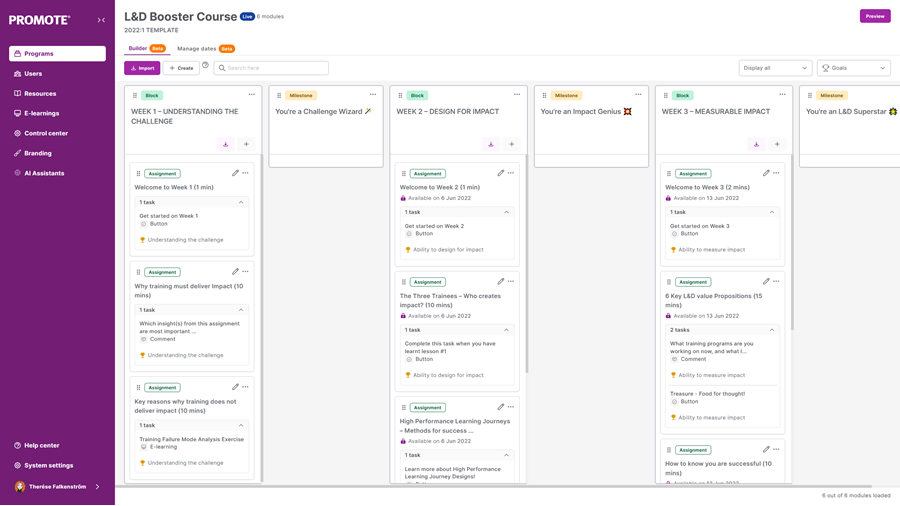Open options menu for Welcome to Week 2
Image resolution: width=900 pixels, height=506 pixels.
point(511,173)
